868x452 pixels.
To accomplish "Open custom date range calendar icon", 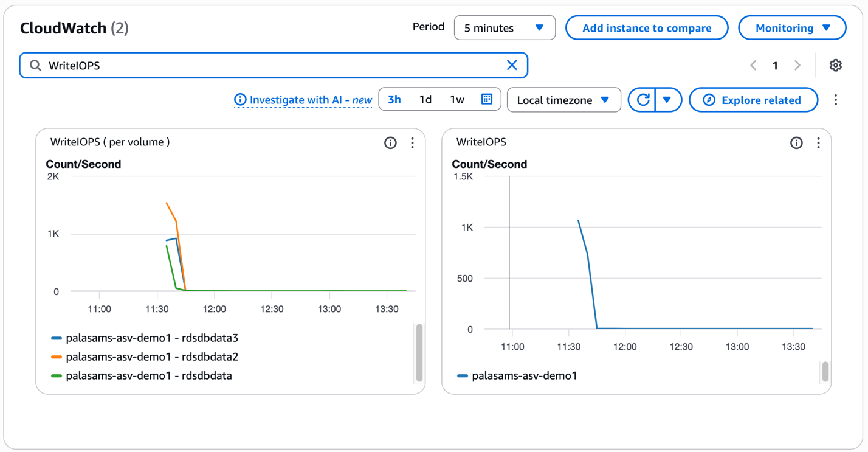I will 486,99.
